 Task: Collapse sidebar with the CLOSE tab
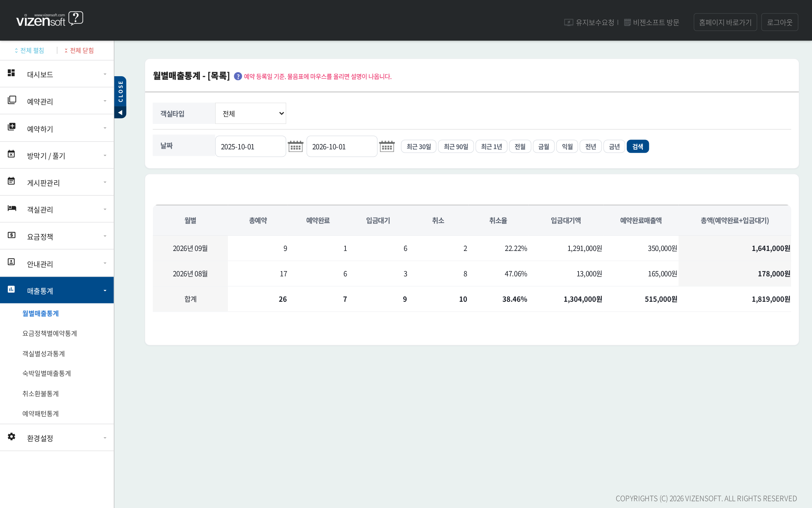pos(120,97)
